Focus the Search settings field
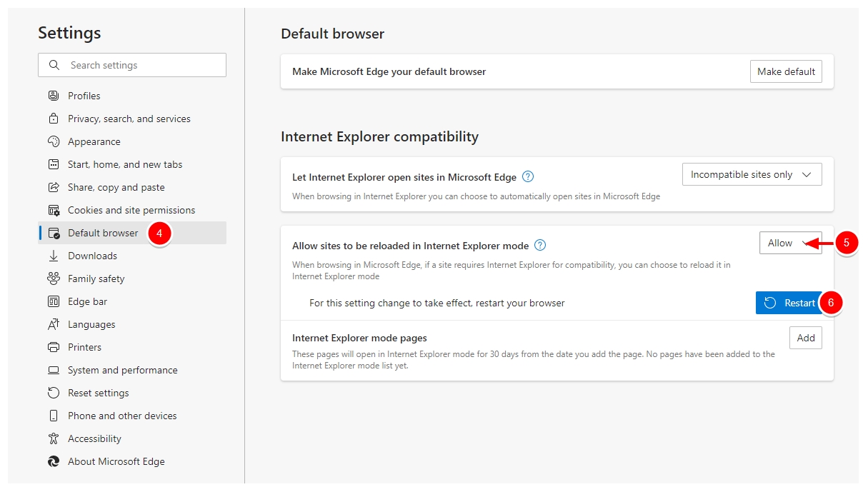Image resolution: width=868 pixels, height=492 pixels. pos(132,65)
